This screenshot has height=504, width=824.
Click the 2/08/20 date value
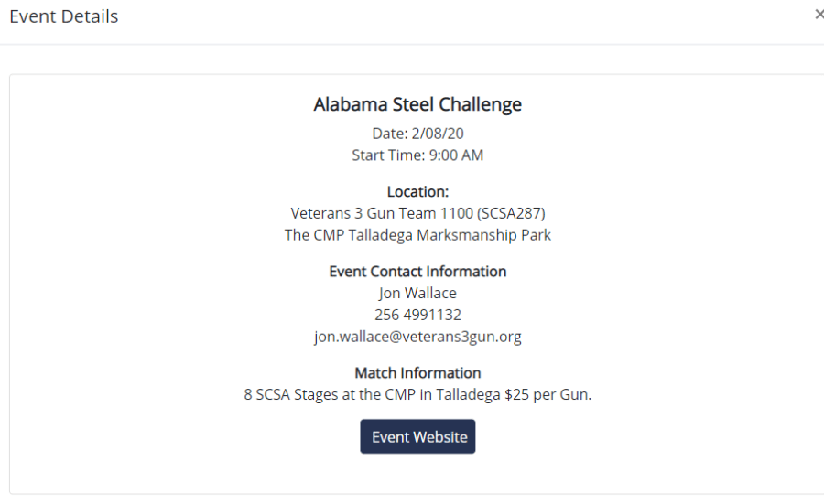(438, 134)
